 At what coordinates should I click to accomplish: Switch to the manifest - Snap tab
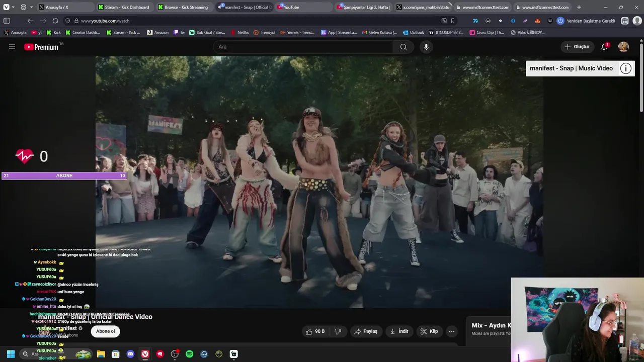[244, 7]
